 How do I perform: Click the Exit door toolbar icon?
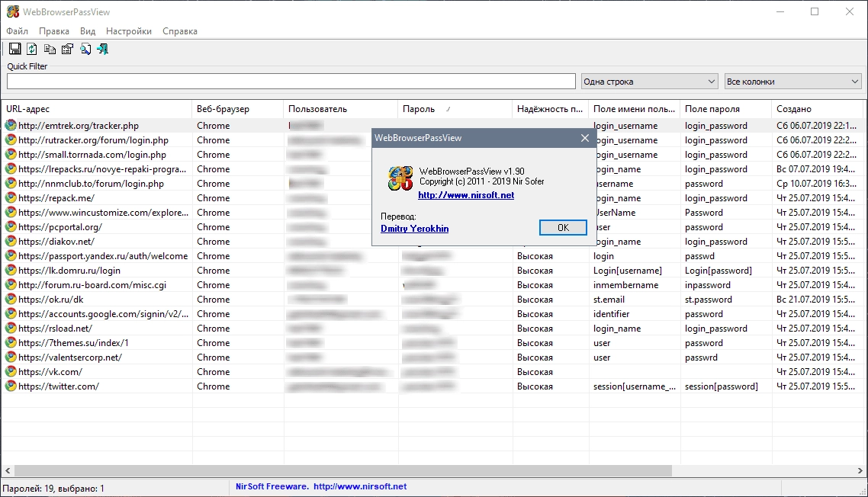[x=103, y=49]
